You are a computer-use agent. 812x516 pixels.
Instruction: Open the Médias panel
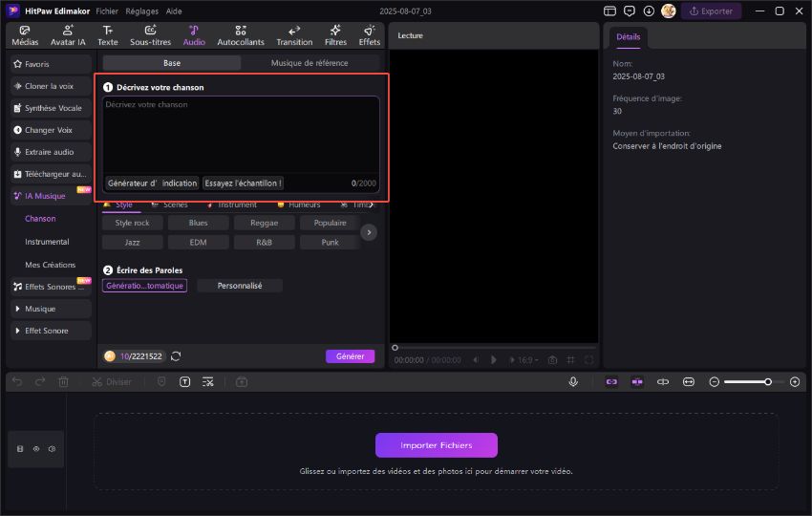[x=25, y=35]
